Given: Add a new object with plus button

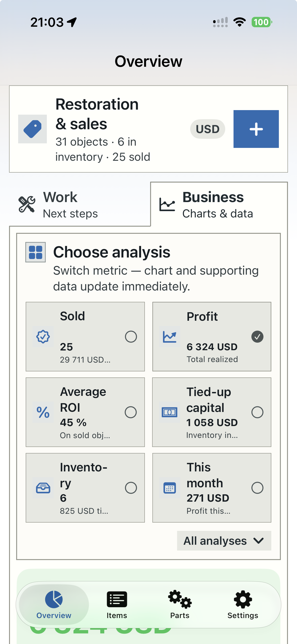Looking at the screenshot, I should pos(256,129).
